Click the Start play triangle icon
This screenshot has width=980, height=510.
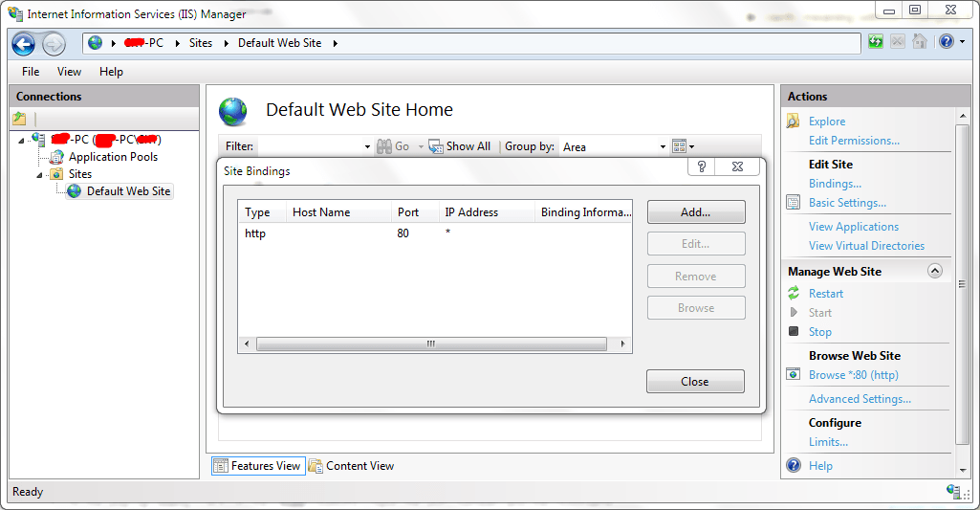pos(794,312)
